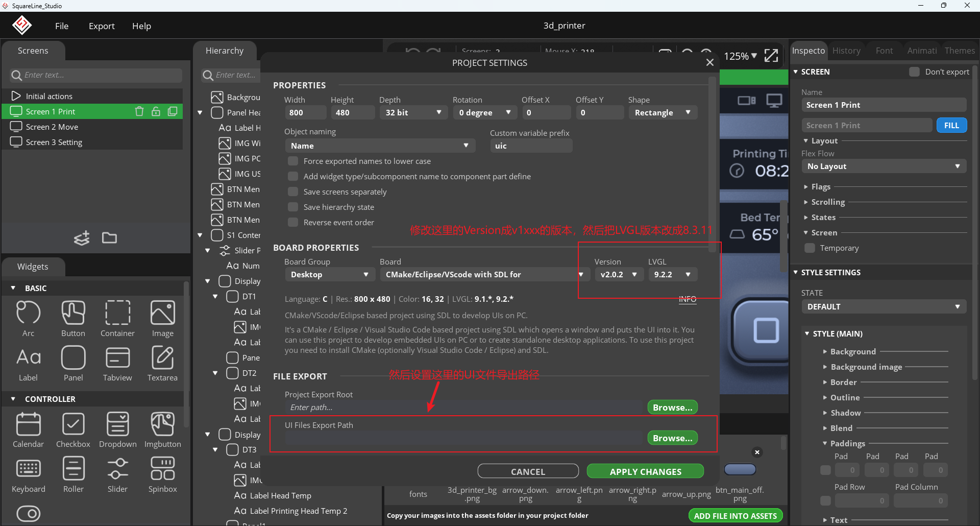
Task: Open the Object naming dropdown
Action: click(380, 146)
